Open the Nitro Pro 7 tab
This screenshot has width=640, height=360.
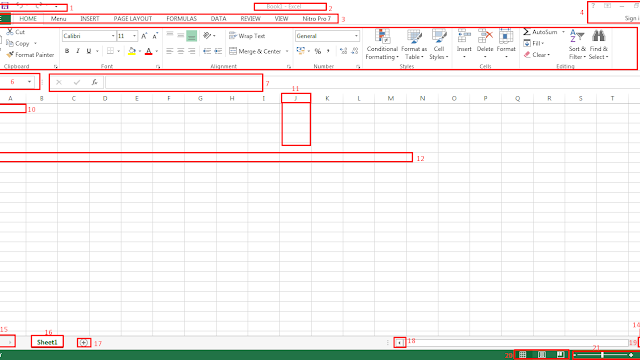click(317, 19)
